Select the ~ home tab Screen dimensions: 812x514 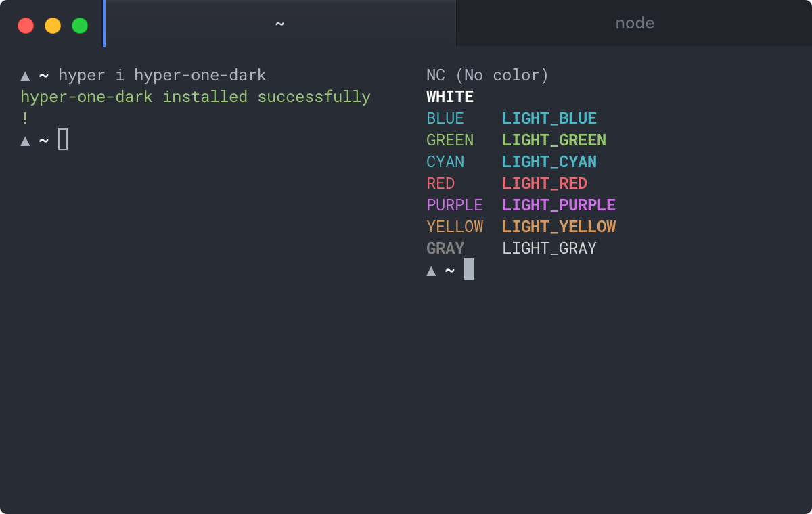point(279,24)
